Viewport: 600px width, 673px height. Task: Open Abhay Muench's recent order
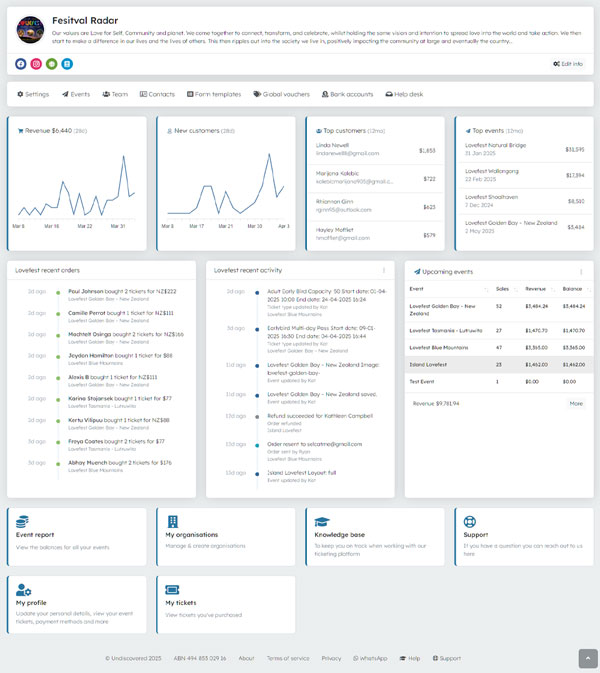120,466
